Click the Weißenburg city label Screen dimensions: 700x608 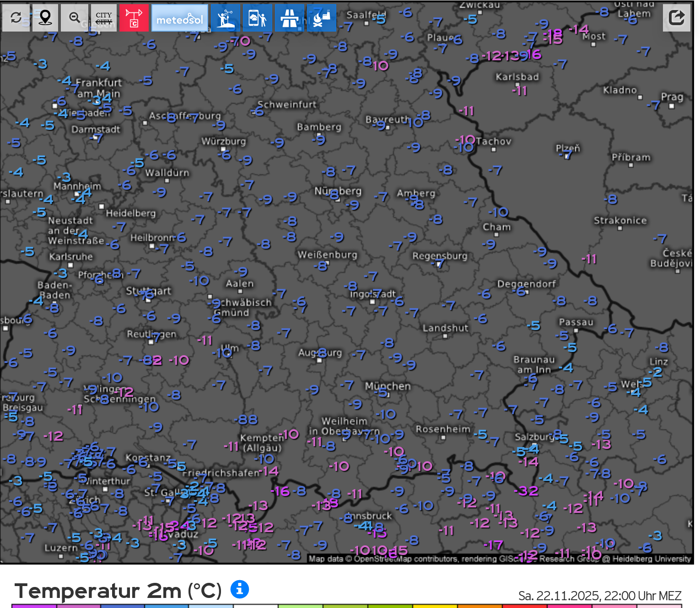pyautogui.click(x=327, y=255)
